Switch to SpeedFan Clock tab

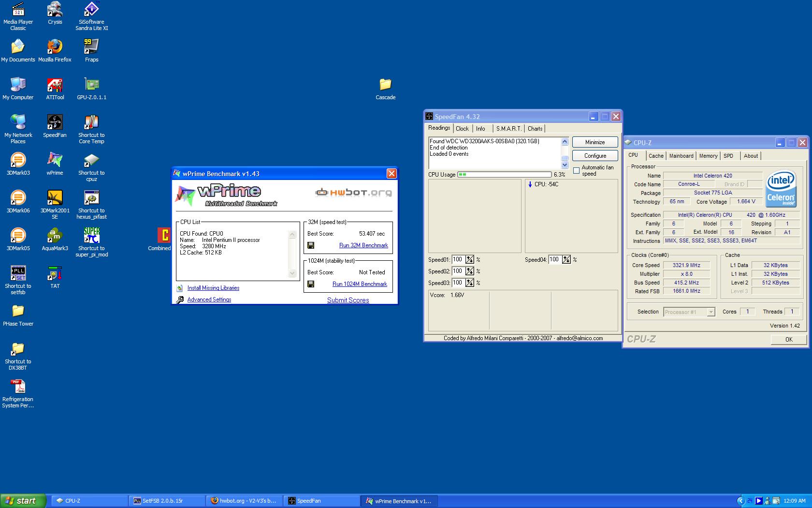pyautogui.click(x=462, y=129)
